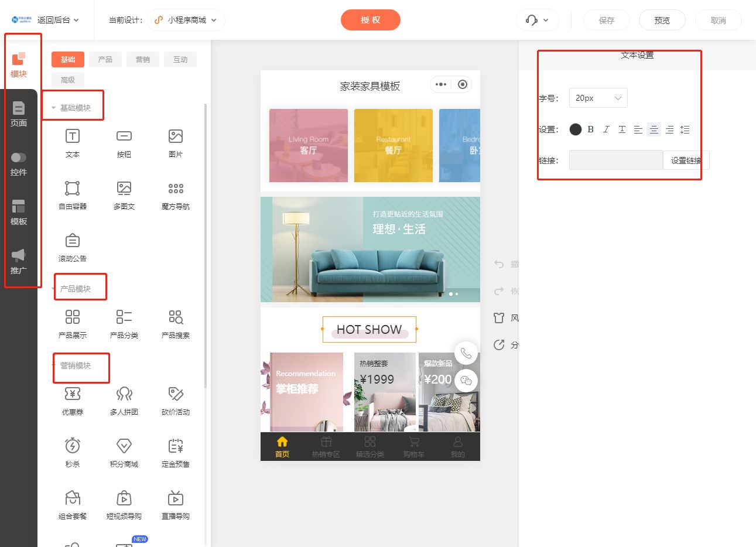The width and height of the screenshot is (756, 547).
Task: Select the 产品搜索 product search module
Action: pyautogui.click(x=176, y=324)
